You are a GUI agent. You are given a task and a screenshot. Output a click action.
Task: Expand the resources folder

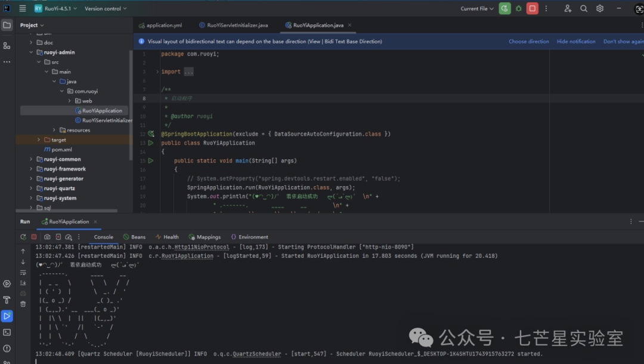[x=54, y=130]
